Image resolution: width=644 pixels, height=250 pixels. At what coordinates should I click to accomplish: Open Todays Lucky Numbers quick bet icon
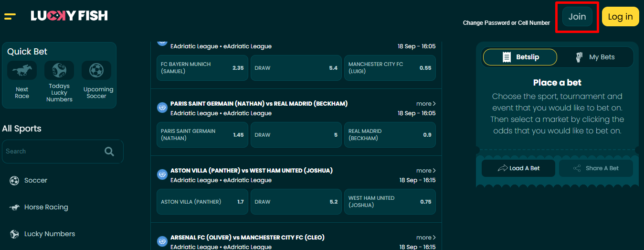(59, 71)
